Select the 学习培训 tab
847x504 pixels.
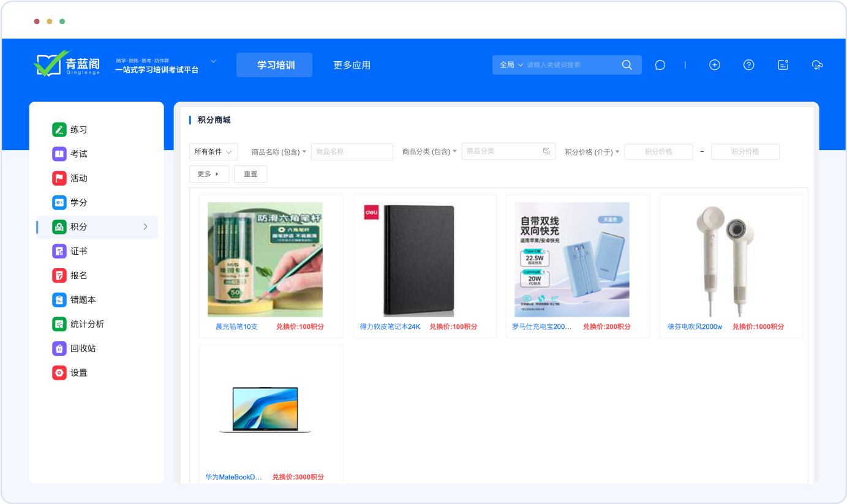tap(274, 65)
